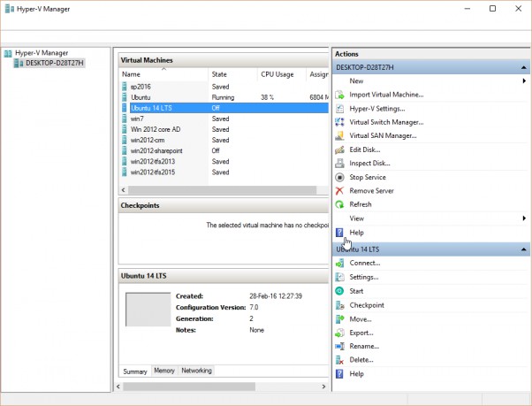Click the 38 % CPU usage cell
The width and height of the screenshot is (532, 406).
click(x=268, y=97)
